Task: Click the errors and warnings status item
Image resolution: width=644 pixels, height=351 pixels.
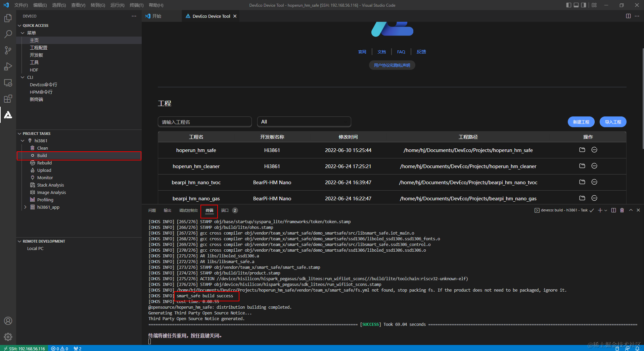Action: click(60, 348)
